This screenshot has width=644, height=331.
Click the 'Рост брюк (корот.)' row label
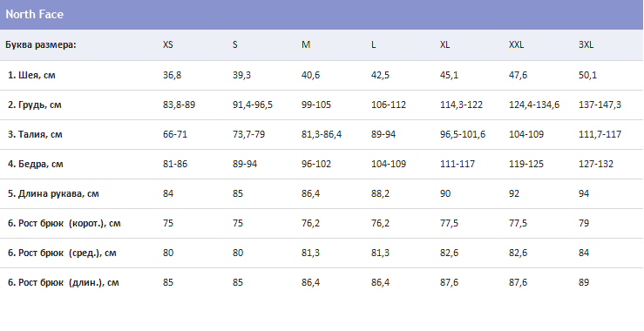click(64, 223)
